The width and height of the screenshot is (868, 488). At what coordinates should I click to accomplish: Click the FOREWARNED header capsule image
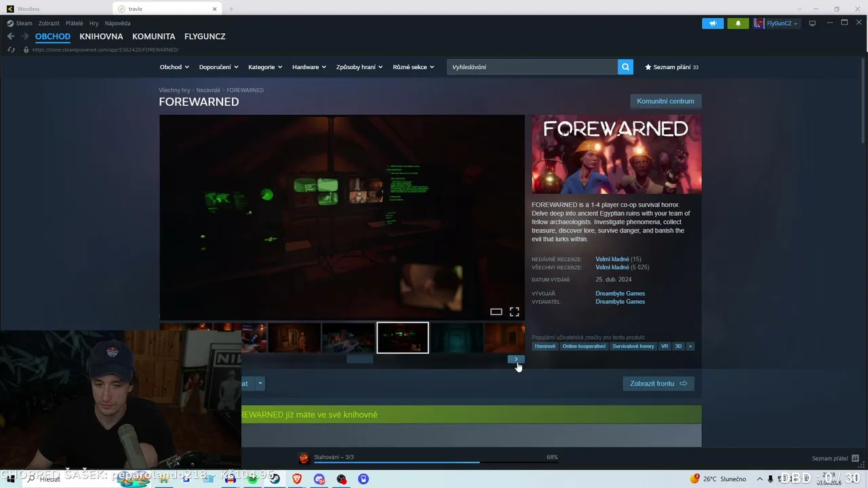coord(616,155)
